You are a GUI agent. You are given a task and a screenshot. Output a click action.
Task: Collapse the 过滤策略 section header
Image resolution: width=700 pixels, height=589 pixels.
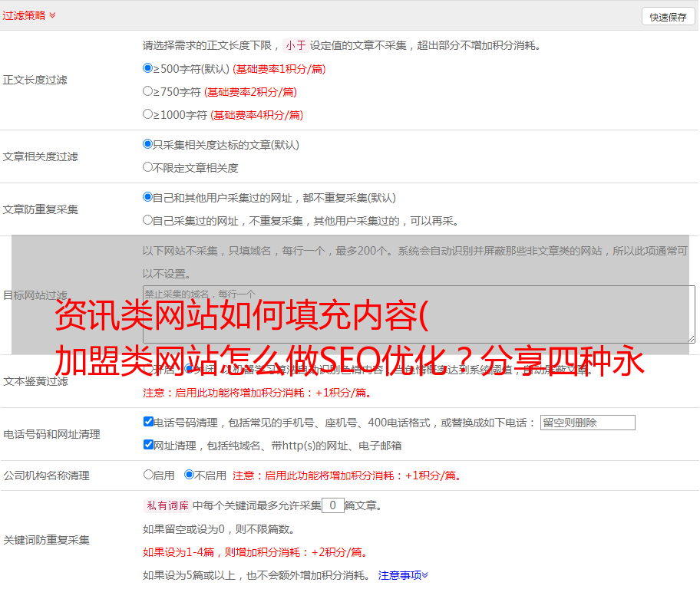(x=29, y=15)
